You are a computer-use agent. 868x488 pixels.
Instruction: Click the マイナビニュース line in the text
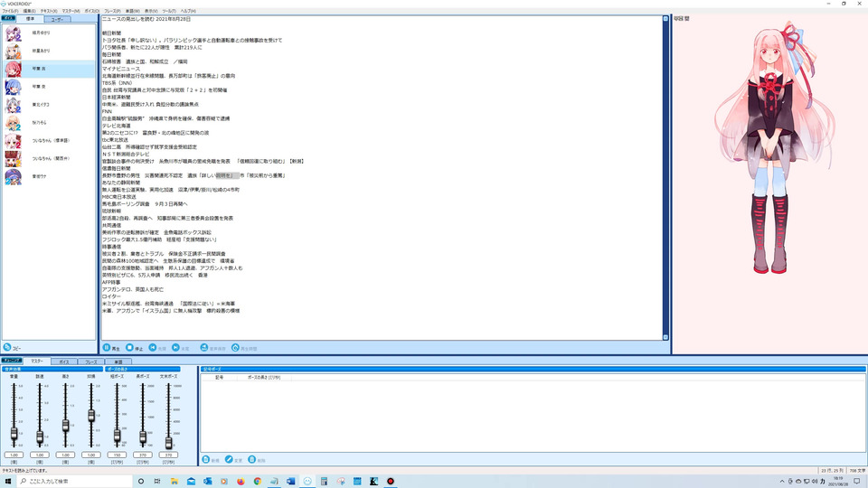[x=120, y=69]
